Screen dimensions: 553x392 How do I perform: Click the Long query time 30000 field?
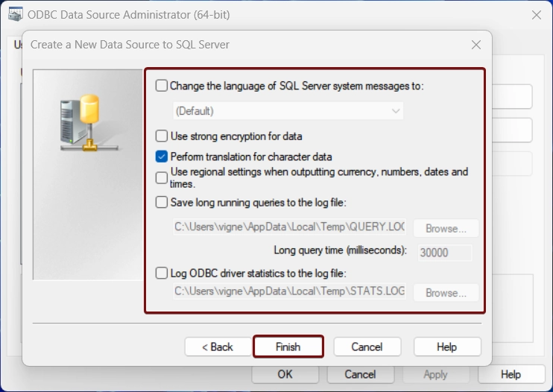click(445, 253)
